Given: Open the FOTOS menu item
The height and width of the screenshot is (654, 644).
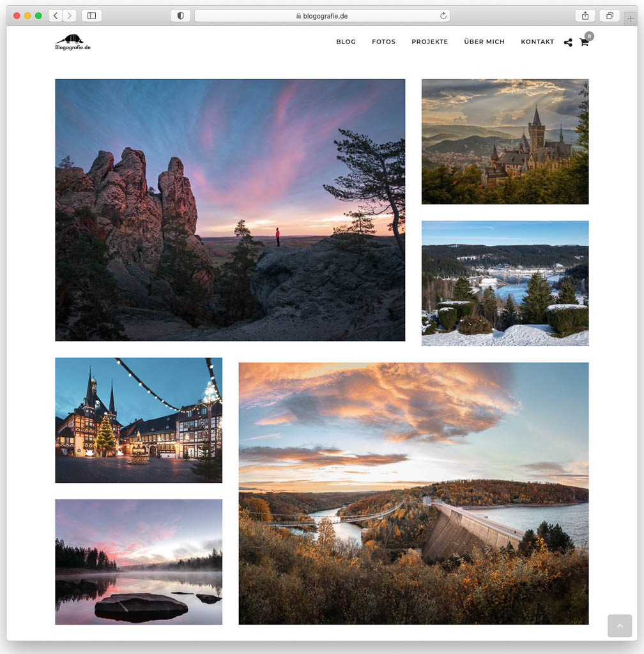Looking at the screenshot, I should 383,42.
